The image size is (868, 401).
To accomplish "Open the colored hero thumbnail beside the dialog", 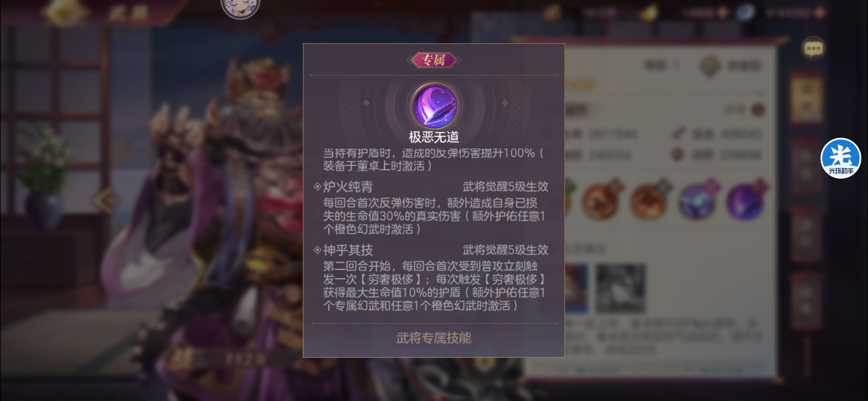I will click(x=577, y=288).
